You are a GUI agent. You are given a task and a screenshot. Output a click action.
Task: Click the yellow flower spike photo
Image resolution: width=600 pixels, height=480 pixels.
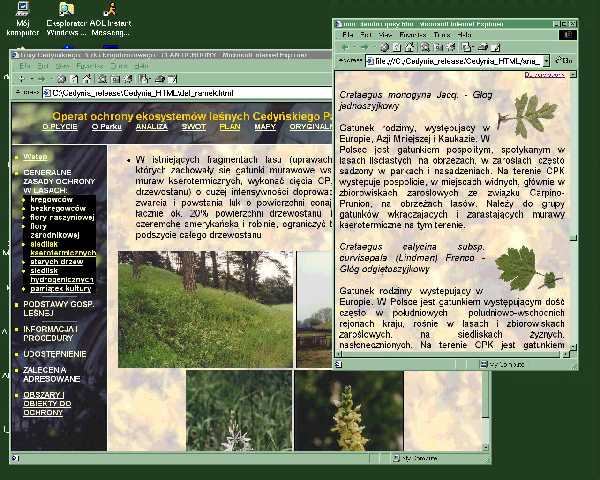click(x=349, y=410)
